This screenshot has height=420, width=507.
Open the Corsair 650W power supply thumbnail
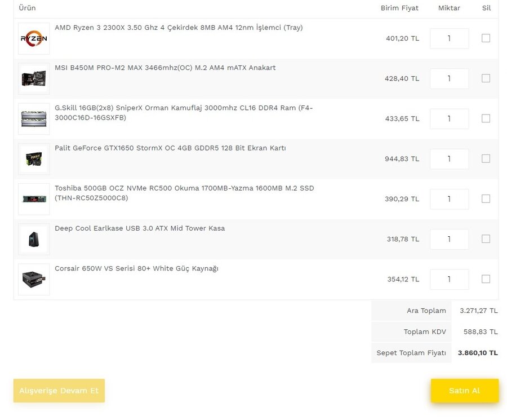[x=34, y=279]
